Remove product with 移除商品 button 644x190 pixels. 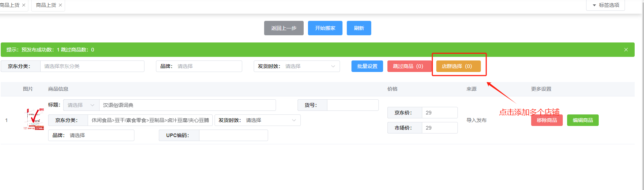click(547, 120)
